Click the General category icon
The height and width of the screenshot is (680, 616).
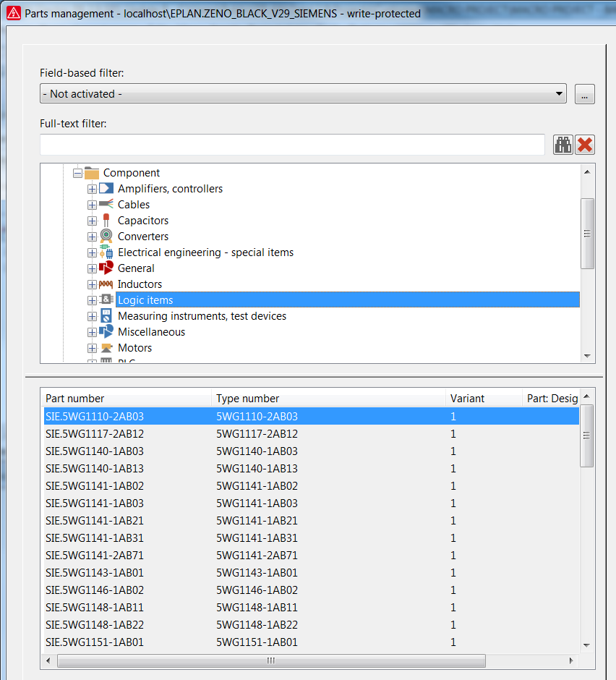(x=106, y=268)
